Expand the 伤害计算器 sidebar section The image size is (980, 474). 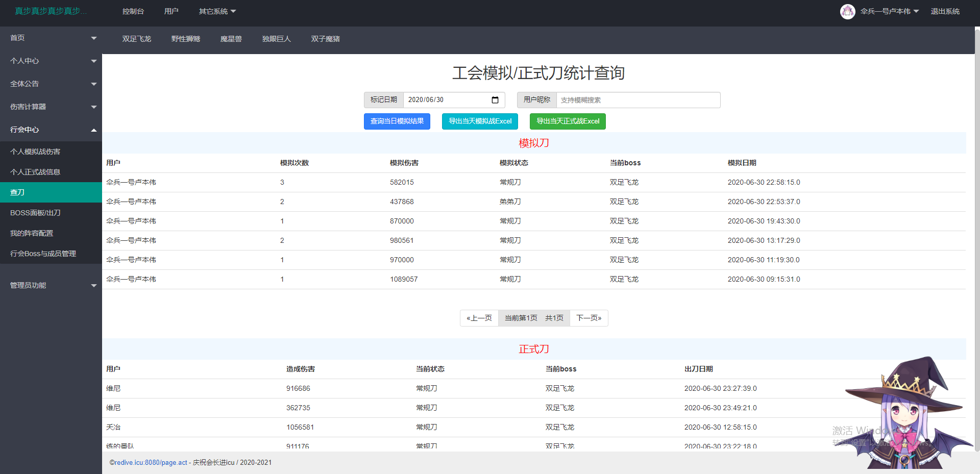[x=51, y=107]
